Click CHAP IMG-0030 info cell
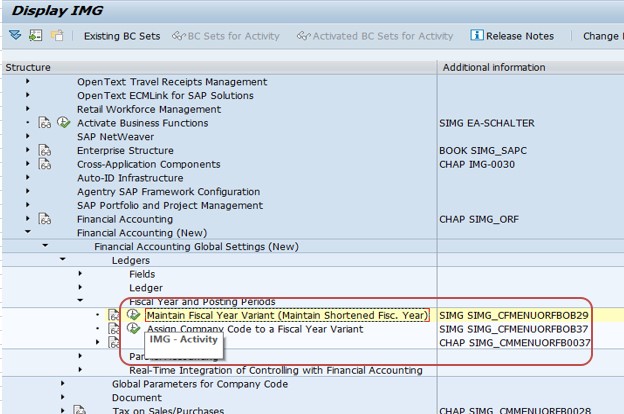This screenshot has height=414, width=624. tap(477, 164)
